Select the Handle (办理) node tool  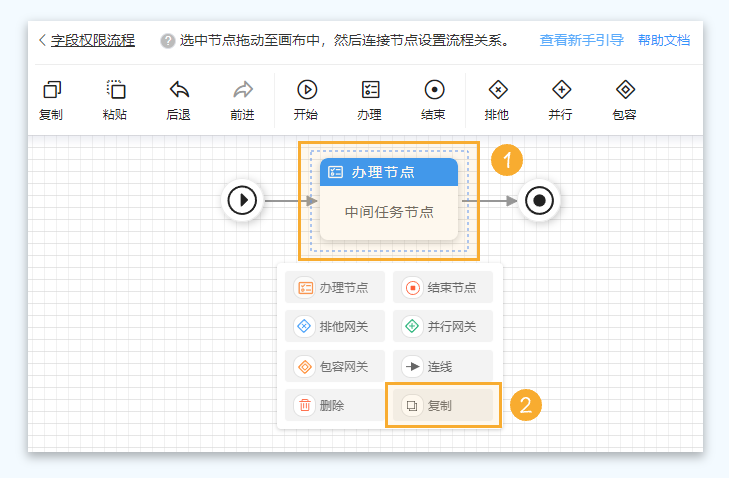pos(369,91)
